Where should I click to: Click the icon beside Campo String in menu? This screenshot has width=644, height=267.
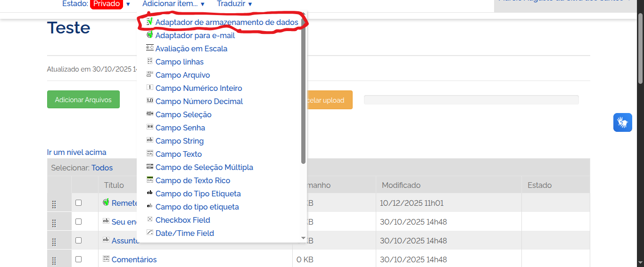pyautogui.click(x=150, y=140)
